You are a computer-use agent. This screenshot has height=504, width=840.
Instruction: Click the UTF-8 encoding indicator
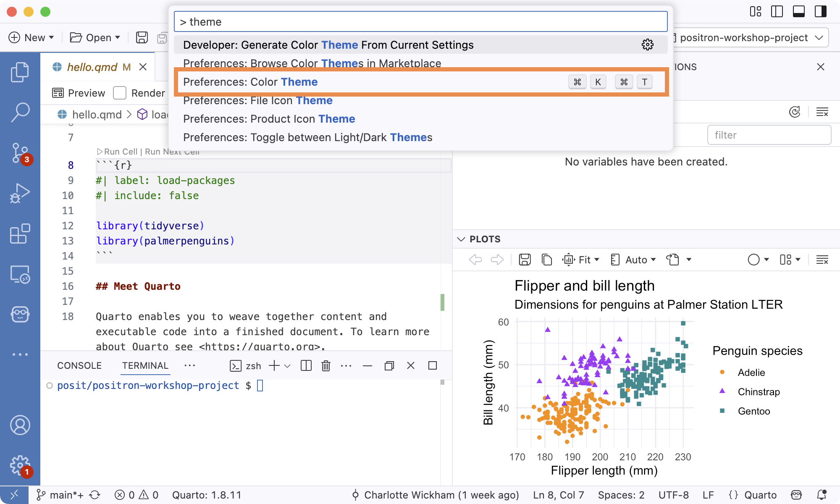674,495
